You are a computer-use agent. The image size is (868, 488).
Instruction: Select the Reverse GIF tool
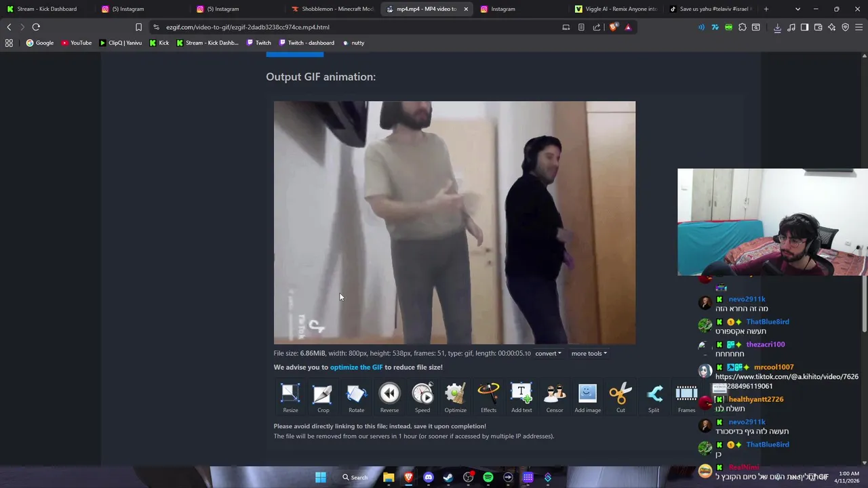(x=389, y=398)
